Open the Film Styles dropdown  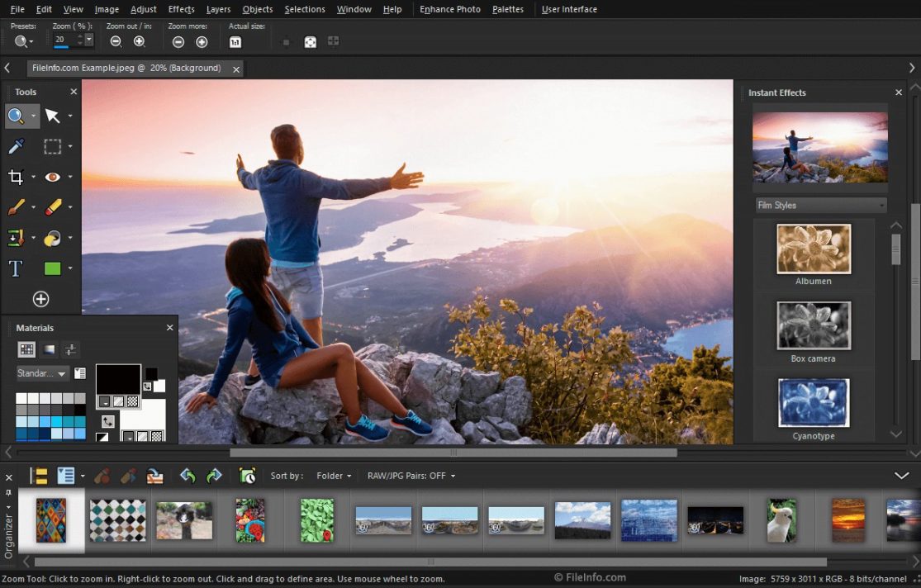coord(819,205)
